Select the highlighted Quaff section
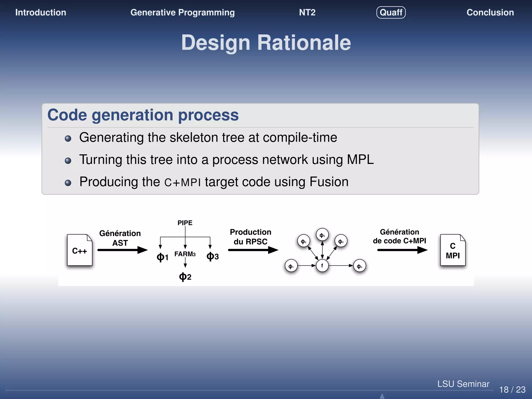This screenshot has width=532, height=399. point(391,12)
